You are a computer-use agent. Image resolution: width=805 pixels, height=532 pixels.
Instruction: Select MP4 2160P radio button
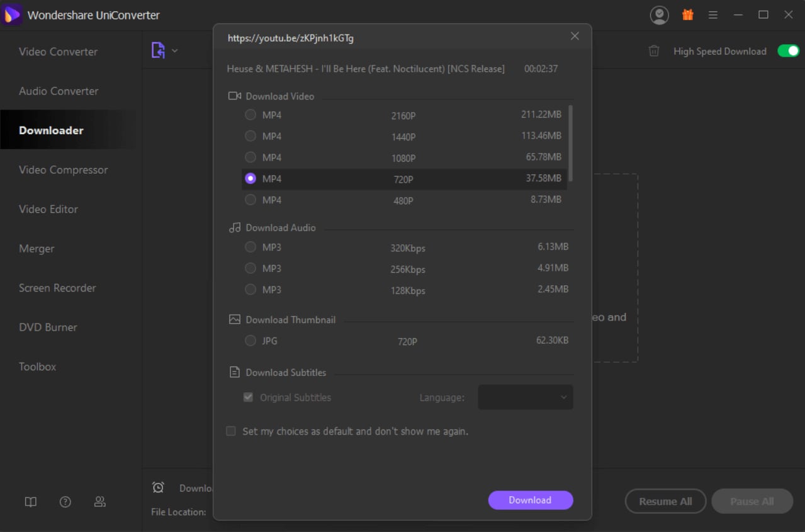251,115
